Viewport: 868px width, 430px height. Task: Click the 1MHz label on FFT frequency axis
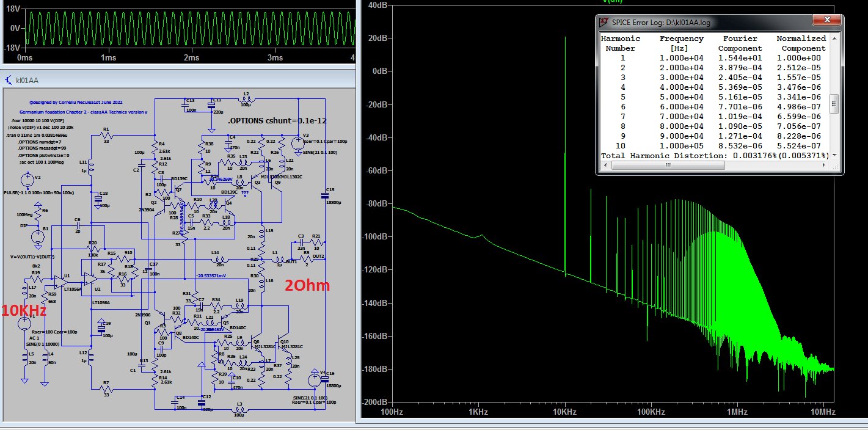(737, 412)
